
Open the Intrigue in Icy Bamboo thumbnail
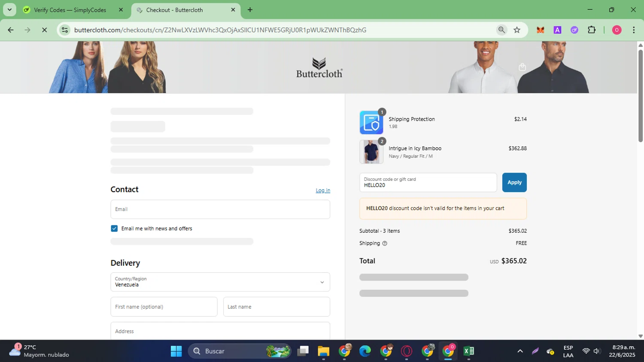coord(371,152)
